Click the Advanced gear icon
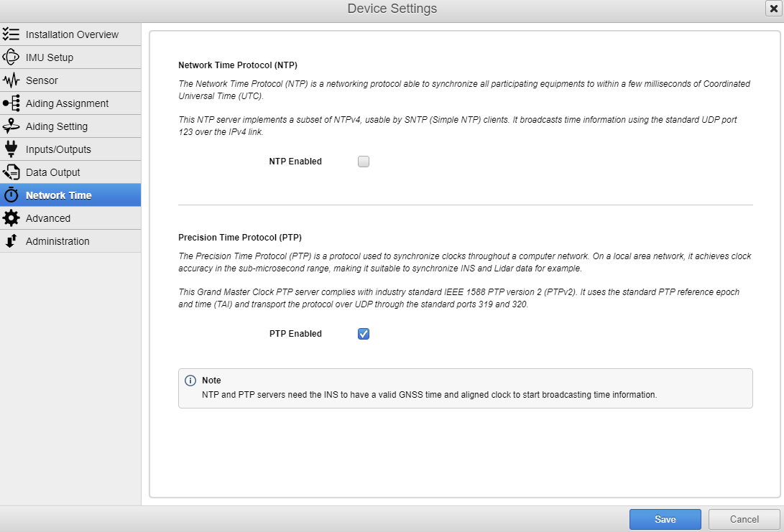 [x=11, y=218]
